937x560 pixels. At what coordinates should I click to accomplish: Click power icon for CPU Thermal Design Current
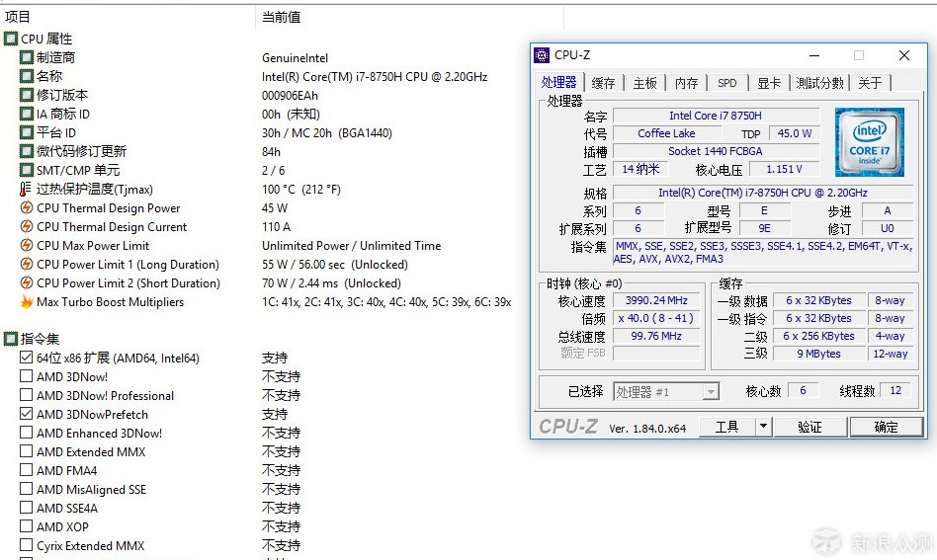[27, 226]
